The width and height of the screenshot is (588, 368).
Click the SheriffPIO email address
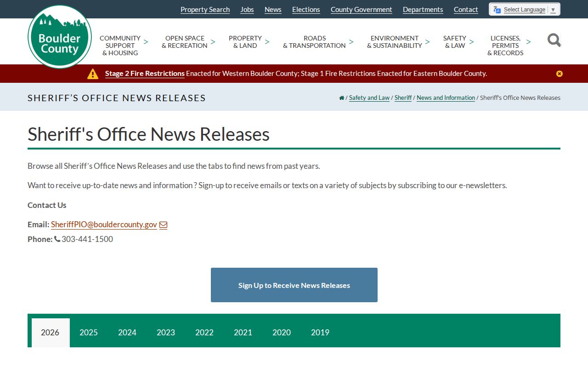click(x=104, y=224)
